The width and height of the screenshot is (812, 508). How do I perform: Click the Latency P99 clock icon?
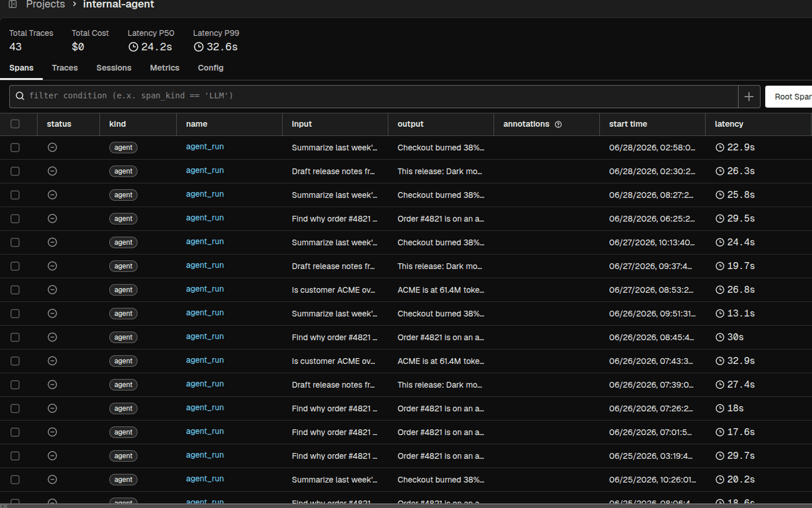pos(198,47)
